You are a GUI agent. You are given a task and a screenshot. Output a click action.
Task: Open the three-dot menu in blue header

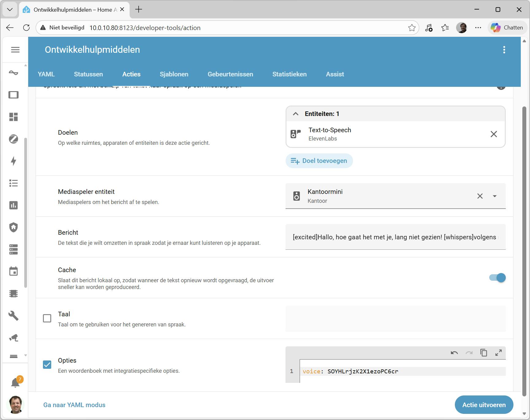tap(504, 50)
